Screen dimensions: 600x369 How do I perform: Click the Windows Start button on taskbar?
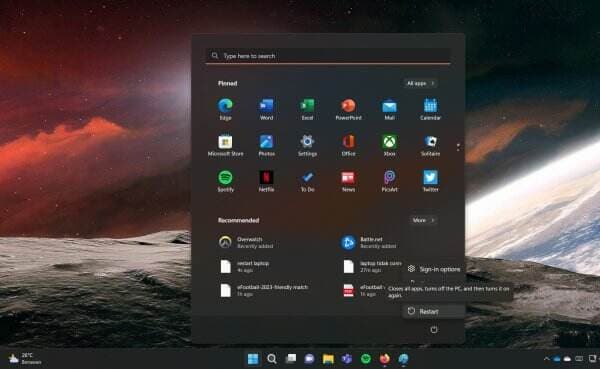[253, 359]
